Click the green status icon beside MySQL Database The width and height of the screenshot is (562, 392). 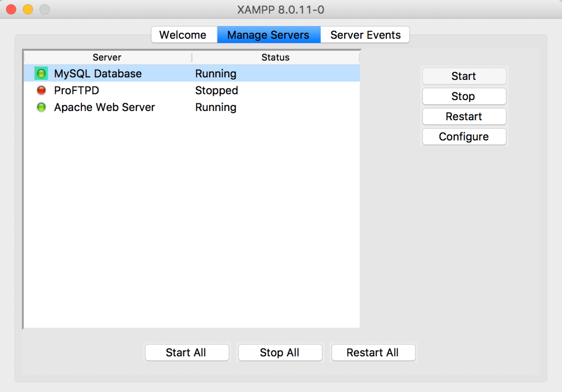[41, 73]
